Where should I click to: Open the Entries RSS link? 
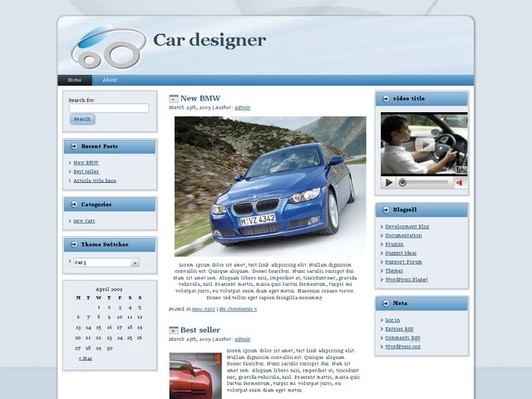[x=399, y=329]
